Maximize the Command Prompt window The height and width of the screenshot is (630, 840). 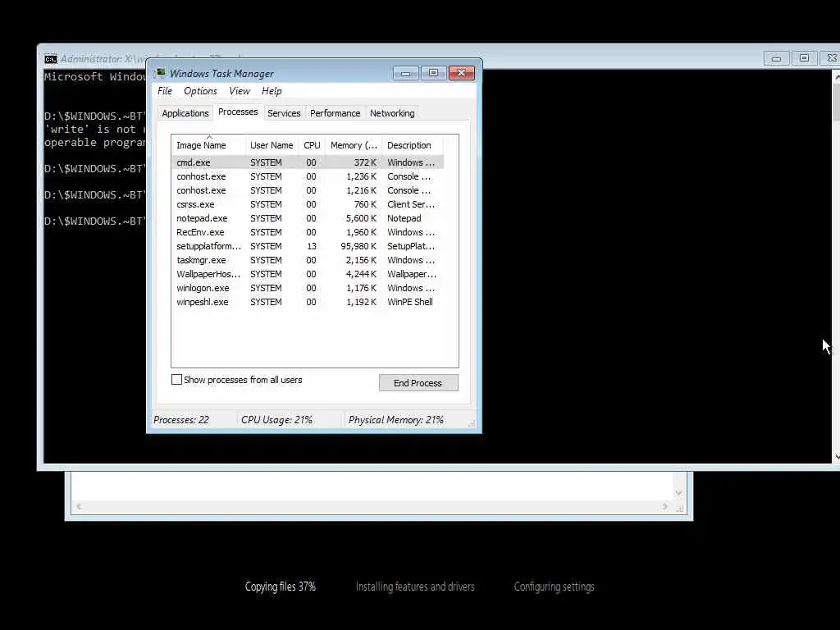point(804,58)
